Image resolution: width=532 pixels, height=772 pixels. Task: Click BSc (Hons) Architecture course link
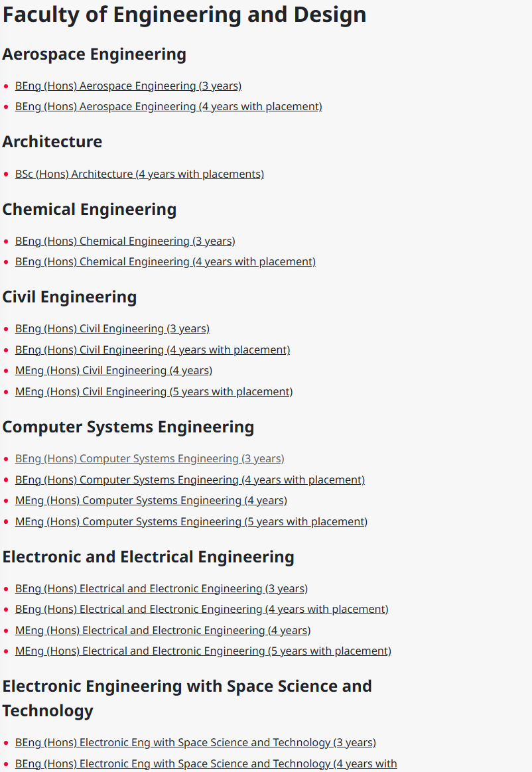(x=139, y=174)
